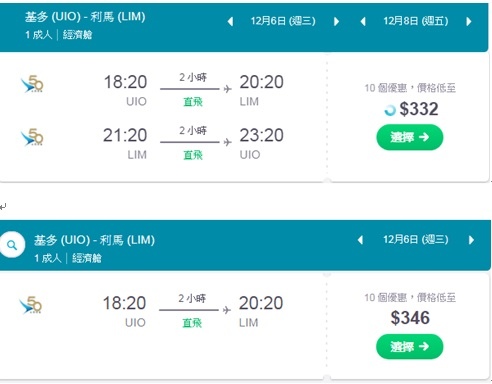Go to next day after 12月8日 return date
Viewport: 492px width, 384px height.
tap(469, 22)
